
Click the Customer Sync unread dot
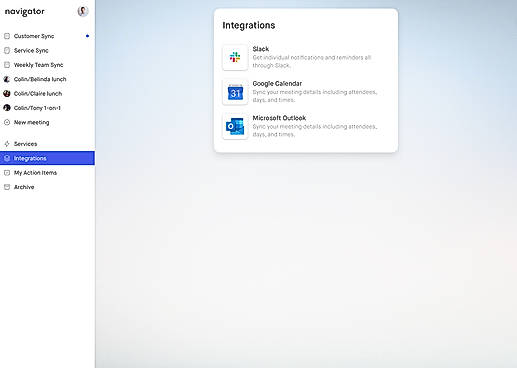pyautogui.click(x=87, y=36)
